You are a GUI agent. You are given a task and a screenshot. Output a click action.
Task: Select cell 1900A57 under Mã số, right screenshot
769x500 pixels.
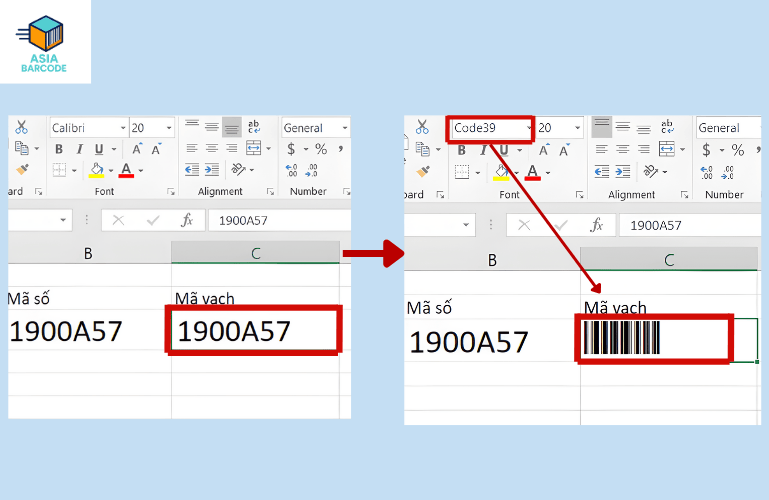492,341
